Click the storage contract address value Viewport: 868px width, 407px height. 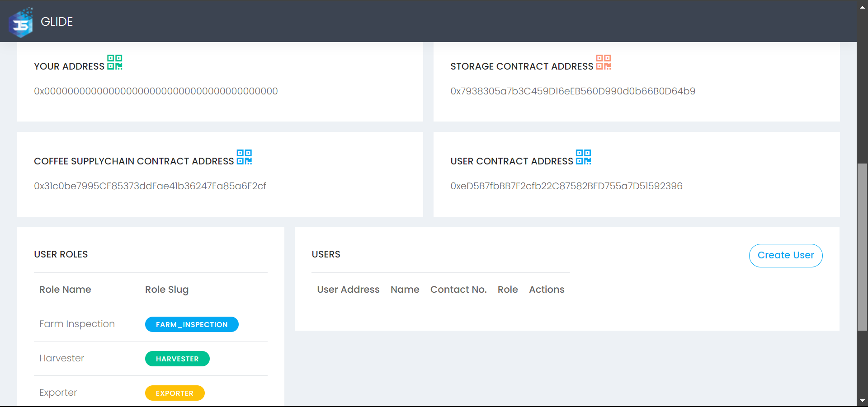[x=572, y=91]
